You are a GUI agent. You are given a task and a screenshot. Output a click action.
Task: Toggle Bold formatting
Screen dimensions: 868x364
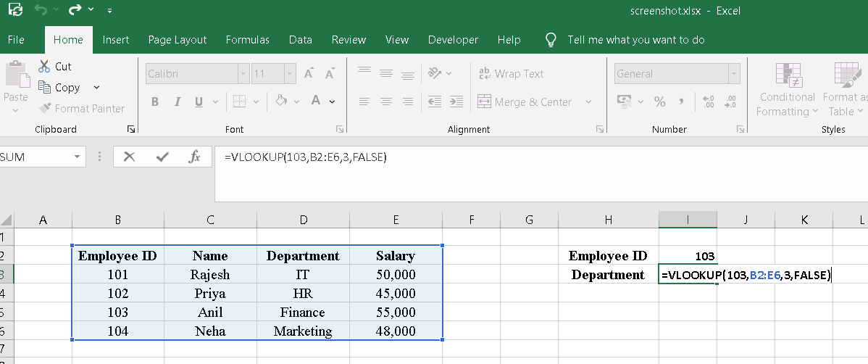(x=155, y=102)
